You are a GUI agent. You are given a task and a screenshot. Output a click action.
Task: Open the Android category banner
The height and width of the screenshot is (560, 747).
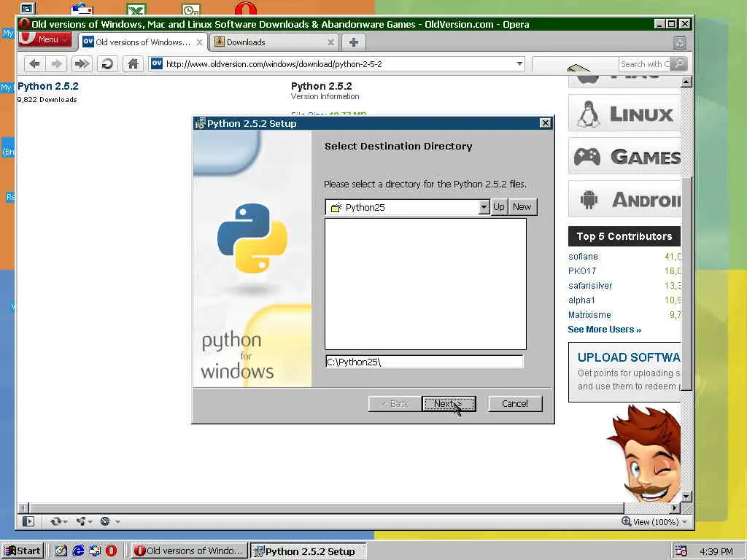click(624, 199)
